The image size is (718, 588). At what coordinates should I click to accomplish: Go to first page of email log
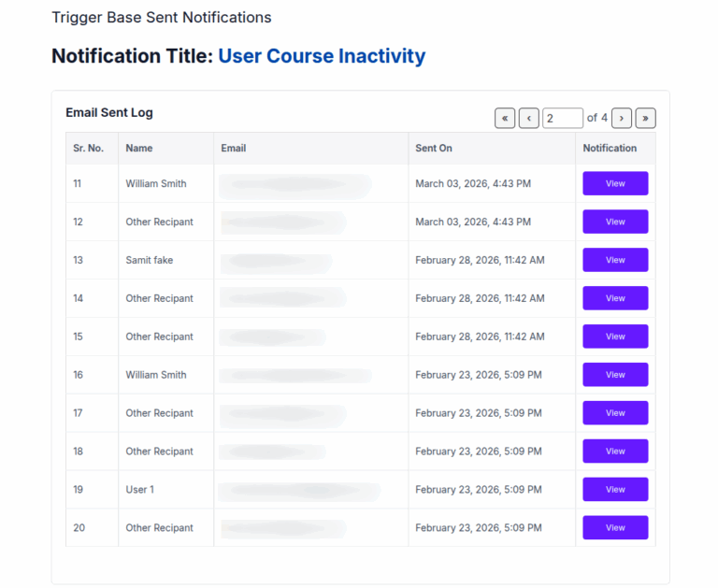click(x=505, y=118)
